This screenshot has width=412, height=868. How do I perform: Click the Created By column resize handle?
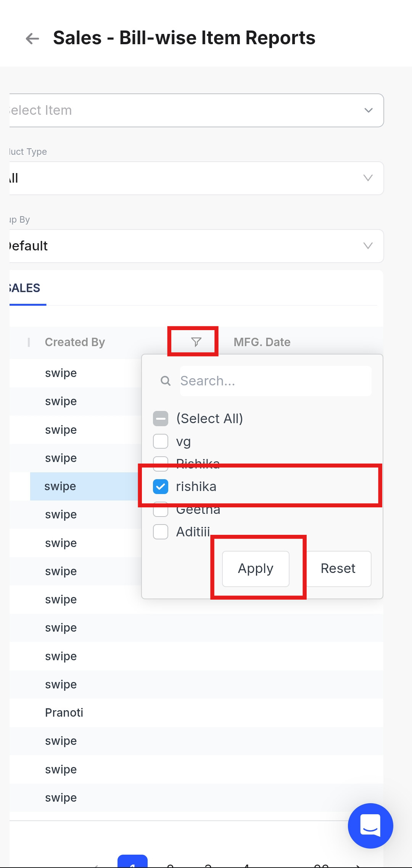point(29,342)
